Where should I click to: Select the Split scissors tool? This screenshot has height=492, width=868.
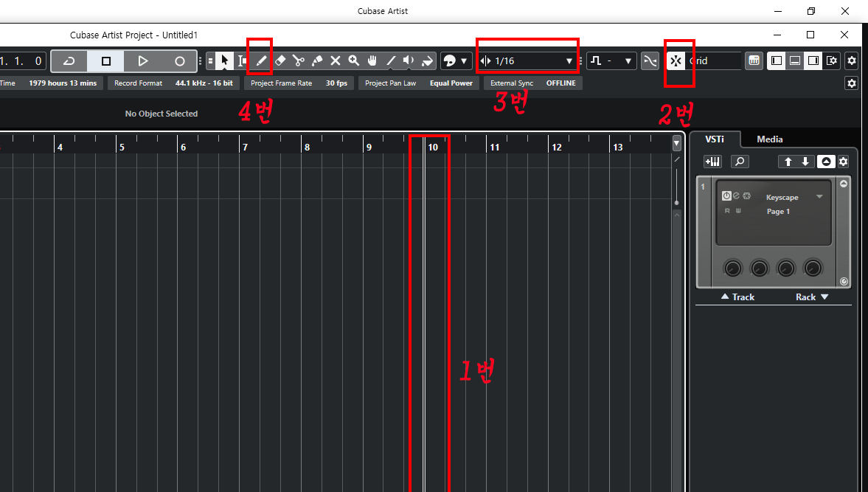click(299, 61)
